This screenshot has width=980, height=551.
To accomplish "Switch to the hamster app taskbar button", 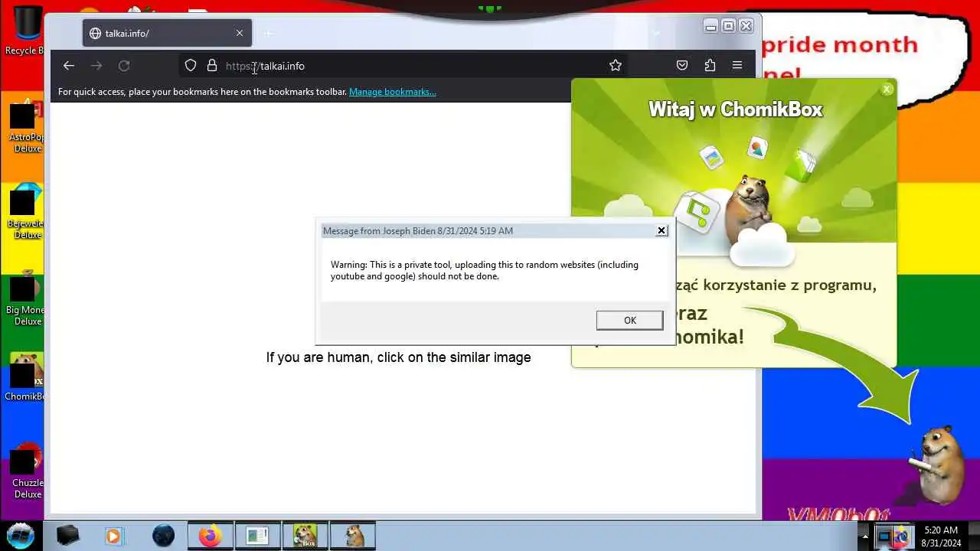I will click(353, 536).
